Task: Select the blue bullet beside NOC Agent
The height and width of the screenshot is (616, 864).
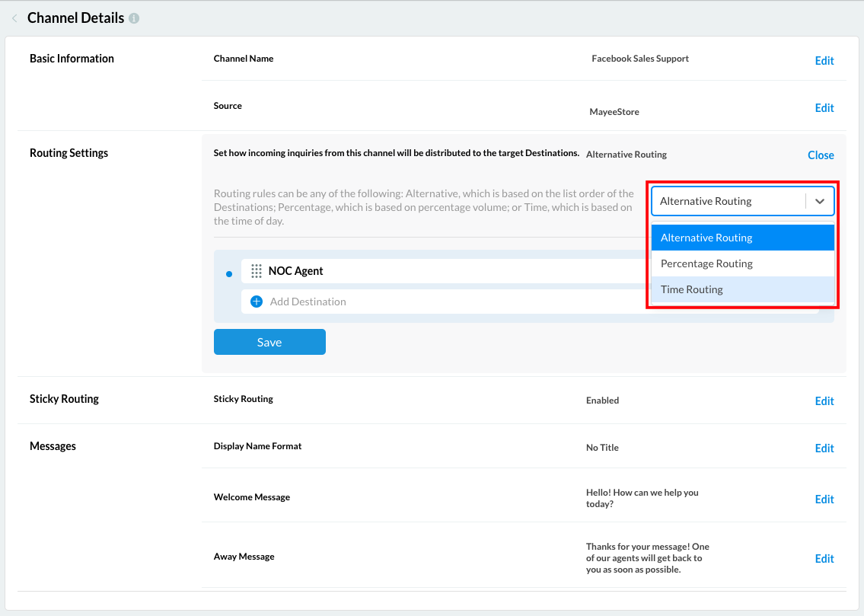Action: coord(229,274)
